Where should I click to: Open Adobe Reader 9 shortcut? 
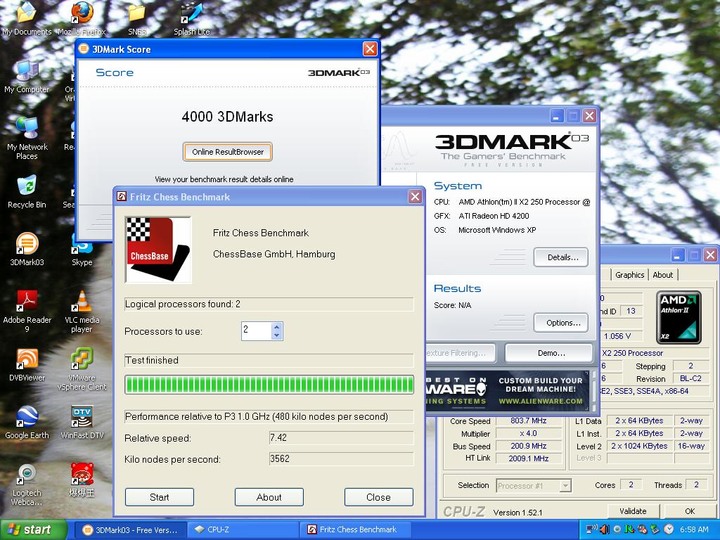(x=27, y=311)
